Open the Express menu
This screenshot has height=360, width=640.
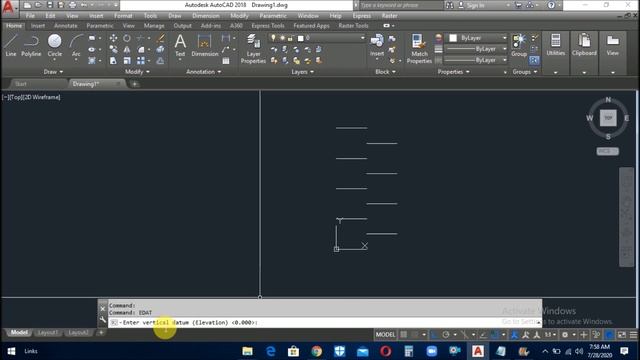pos(362,16)
